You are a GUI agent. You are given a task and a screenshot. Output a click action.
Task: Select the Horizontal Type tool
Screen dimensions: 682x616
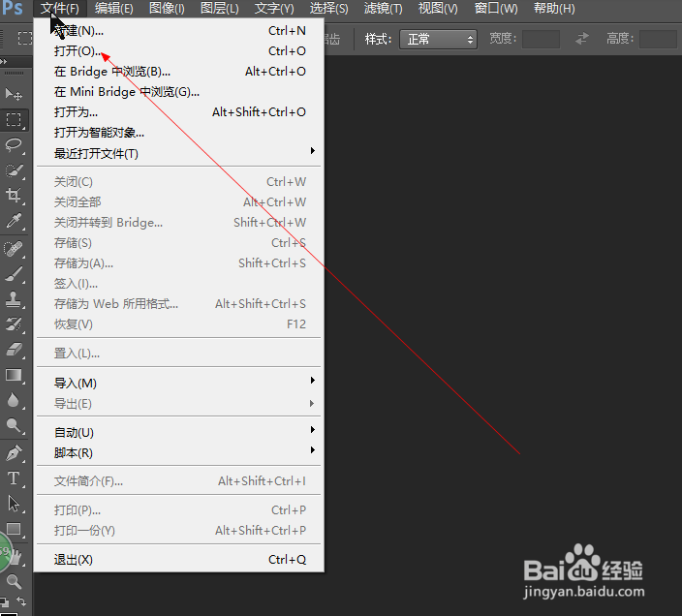14,478
